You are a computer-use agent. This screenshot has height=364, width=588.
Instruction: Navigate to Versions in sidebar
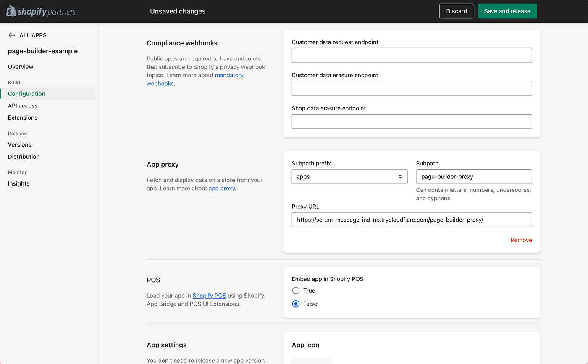[20, 144]
